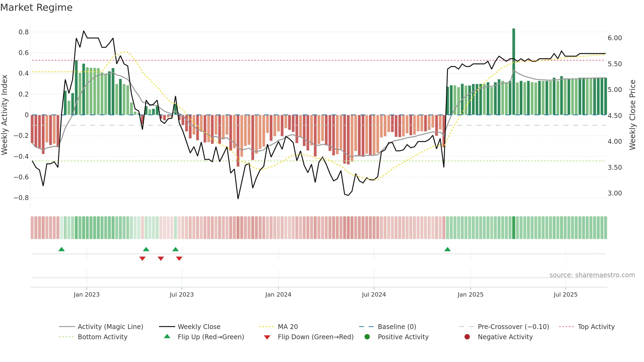The width and height of the screenshot is (644, 362).
Task: Click the Weekly Close Price axis title
Action: 632,115
